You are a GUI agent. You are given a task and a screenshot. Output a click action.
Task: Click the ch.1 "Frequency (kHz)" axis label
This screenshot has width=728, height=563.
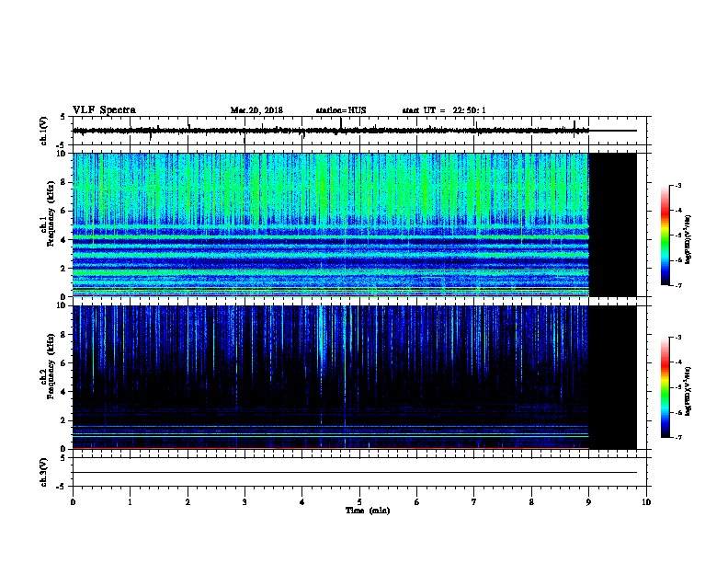click(x=51, y=214)
